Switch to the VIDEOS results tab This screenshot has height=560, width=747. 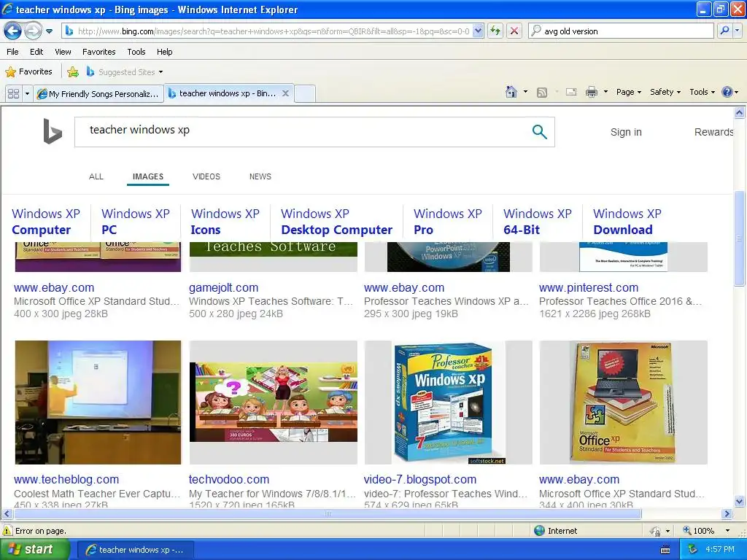click(206, 176)
